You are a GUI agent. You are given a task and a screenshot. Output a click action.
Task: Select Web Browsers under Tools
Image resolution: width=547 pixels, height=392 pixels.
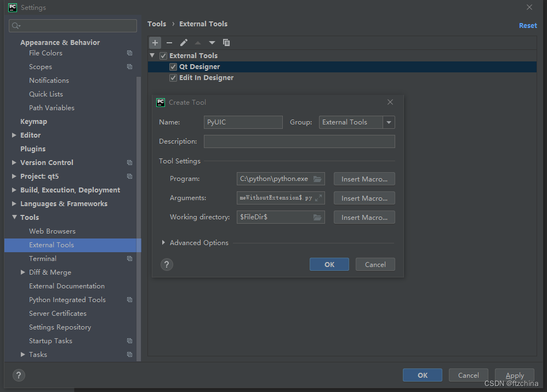pyautogui.click(x=52, y=231)
